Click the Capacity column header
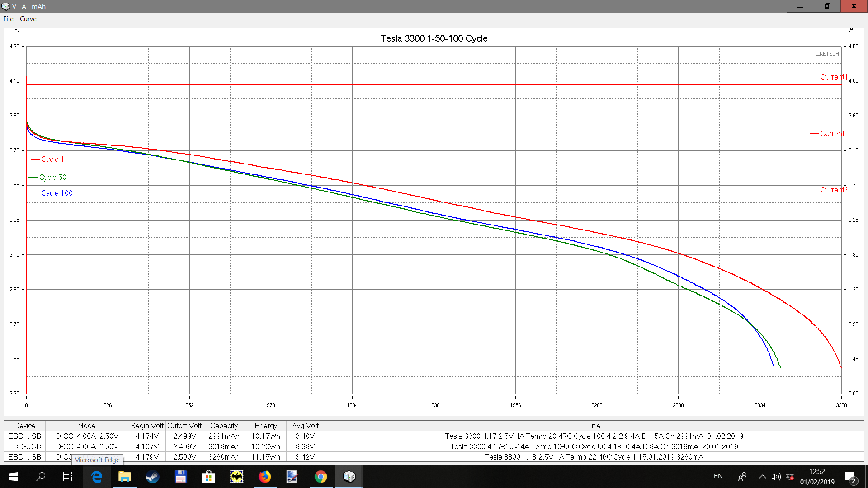Image resolution: width=868 pixels, height=488 pixels. [224, 426]
